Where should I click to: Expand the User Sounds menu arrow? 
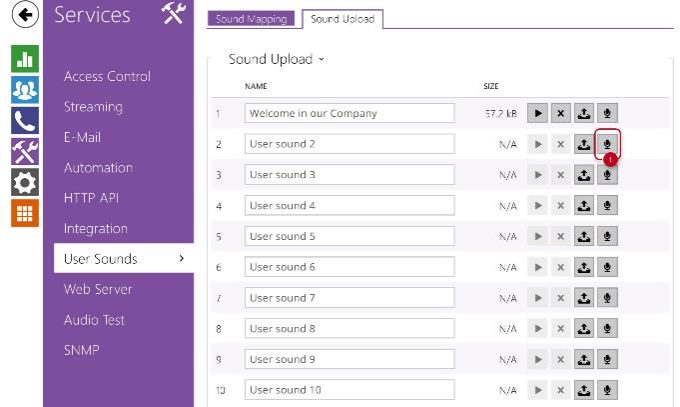tap(181, 259)
